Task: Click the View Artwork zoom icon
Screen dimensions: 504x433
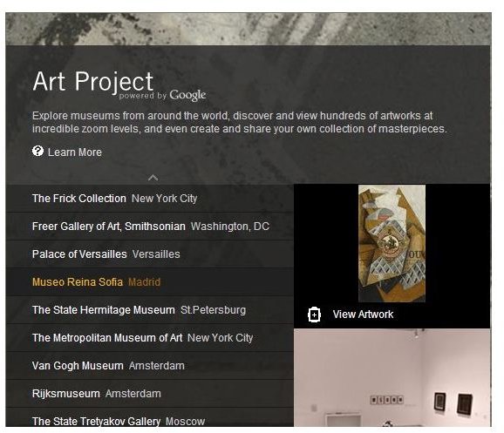Action: [314, 315]
